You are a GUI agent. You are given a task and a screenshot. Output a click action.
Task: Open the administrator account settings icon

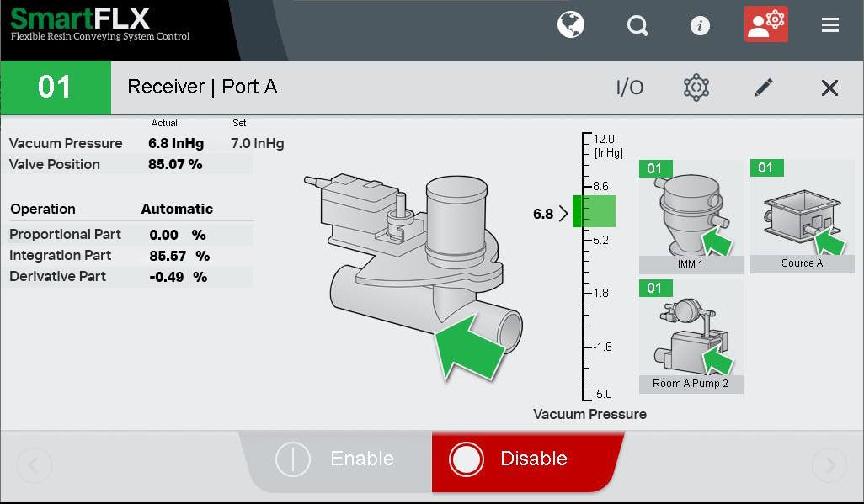click(x=765, y=24)
